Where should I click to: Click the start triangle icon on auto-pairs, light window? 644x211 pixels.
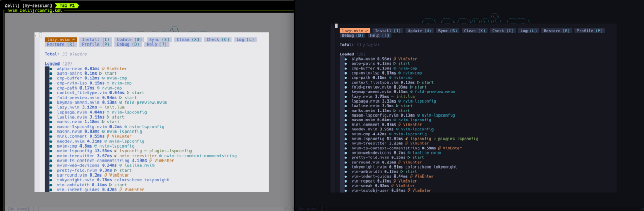(x=100, y=74)
